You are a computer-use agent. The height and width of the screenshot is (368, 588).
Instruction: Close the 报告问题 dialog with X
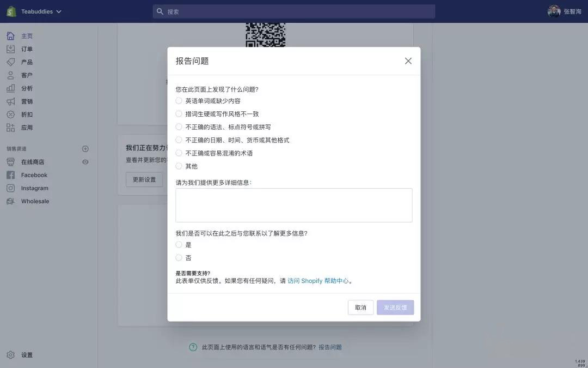pyautogui.click(x=408, y=61)
